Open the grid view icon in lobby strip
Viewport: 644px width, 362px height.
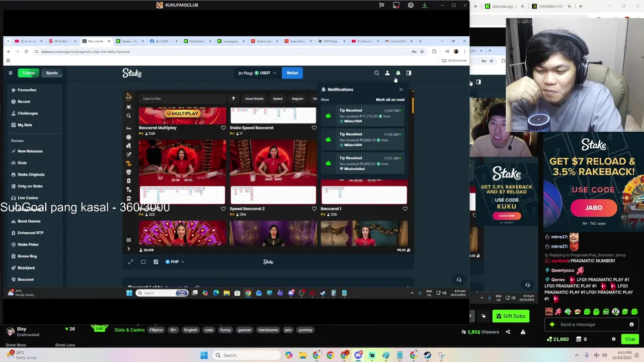[128, 240]
